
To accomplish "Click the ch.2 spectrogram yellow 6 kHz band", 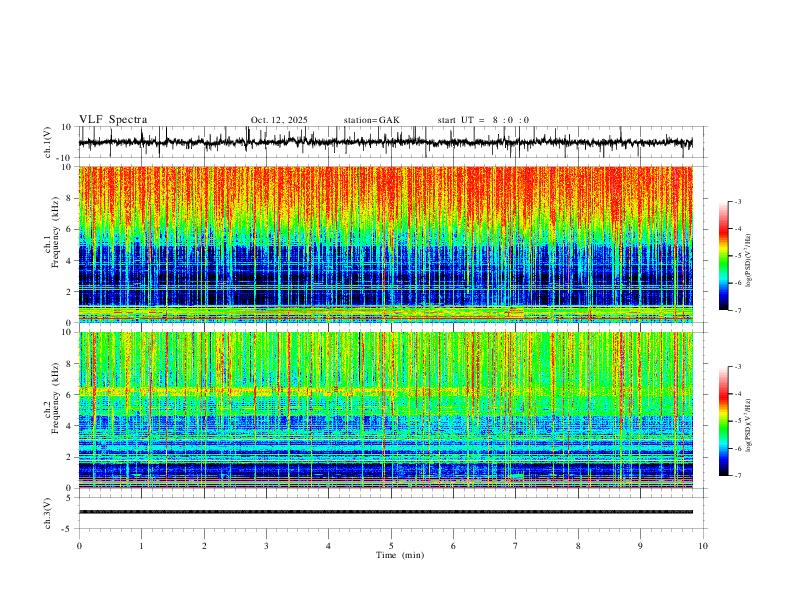I will 273,391.
